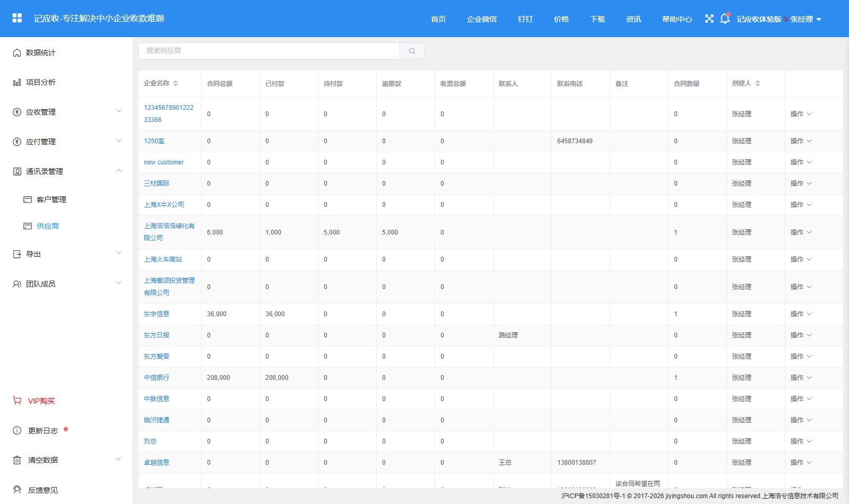The width and height of the screenshot is (849, 504).
Task: Open 帮助中心 in top navigation
Action: click(x=677, y=19)
